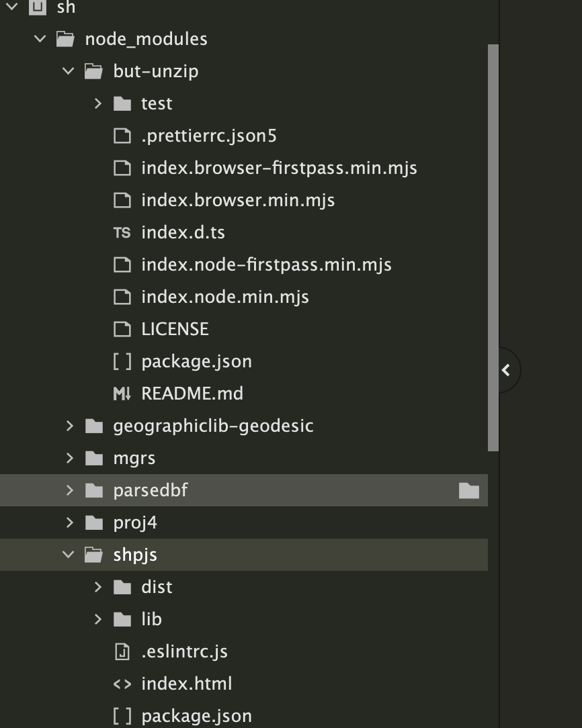The image size is (582, 728).
Task: Select the node_modules folder name
Action: [x=147, y=39]
